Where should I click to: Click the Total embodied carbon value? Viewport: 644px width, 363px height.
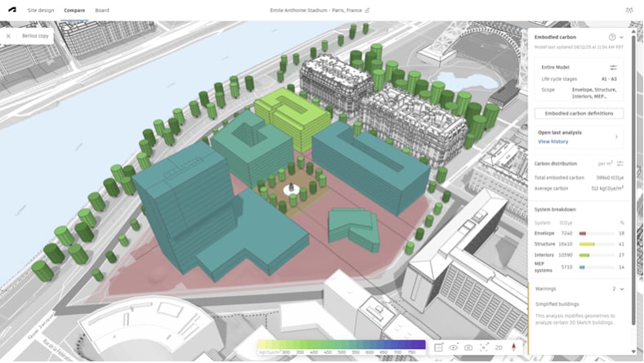click(610, 178)
